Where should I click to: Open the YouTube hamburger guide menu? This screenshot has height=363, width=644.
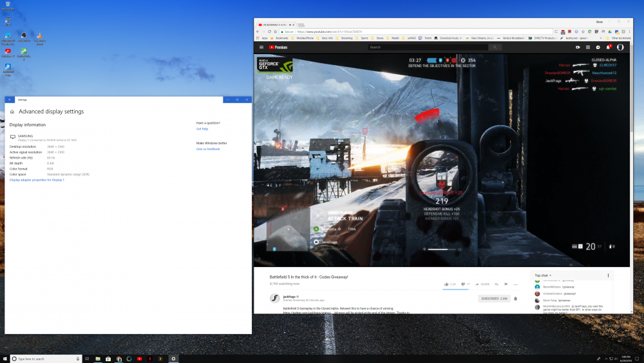[261, 47]
